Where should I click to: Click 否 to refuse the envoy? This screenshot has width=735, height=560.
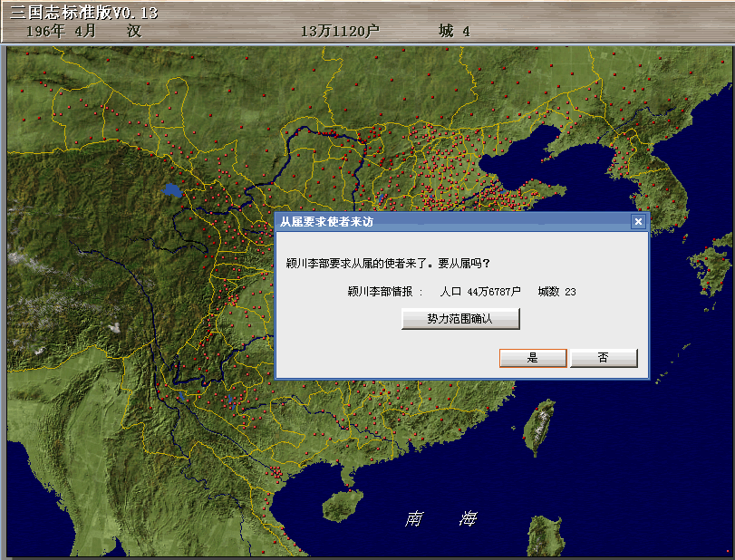[x=604, y=358]
